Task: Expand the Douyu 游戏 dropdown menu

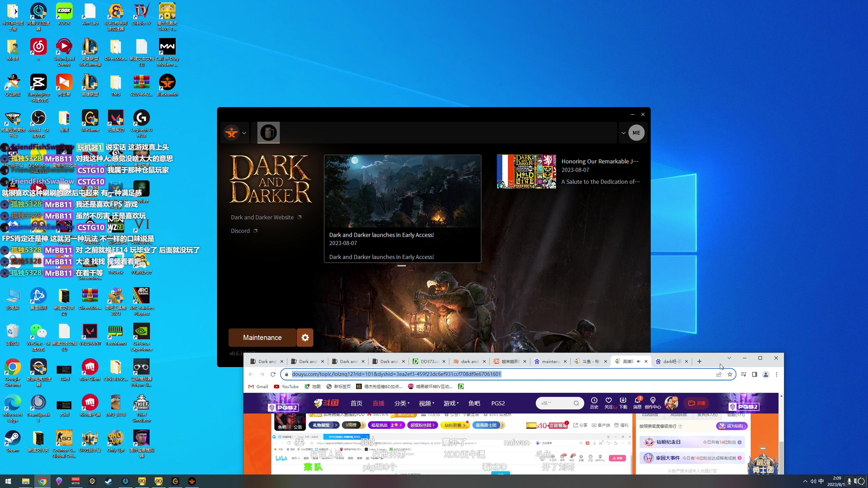Action: 451,403
